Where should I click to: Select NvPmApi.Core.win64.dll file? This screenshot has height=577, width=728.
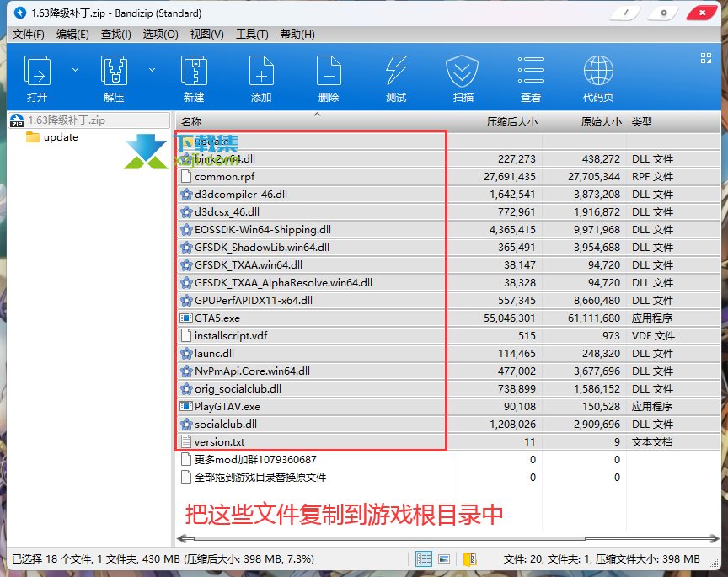[x=448, y=371]
